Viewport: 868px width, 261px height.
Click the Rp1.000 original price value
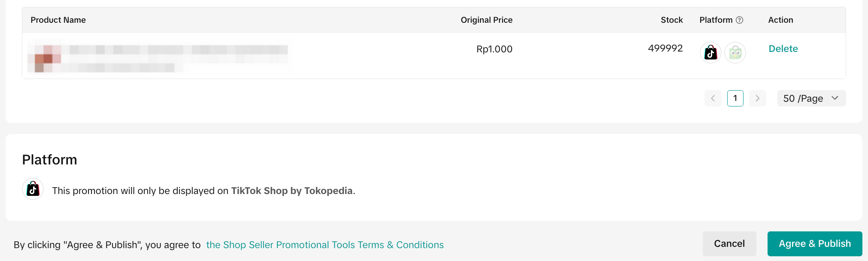point(494,49)
